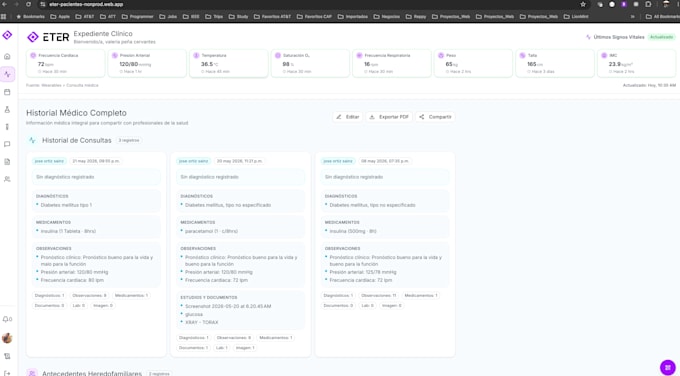The height and width of the screenshot is (376, 680).
Task: Click the small ETER logo atop sidebar
Action: (x=7, y=35)
